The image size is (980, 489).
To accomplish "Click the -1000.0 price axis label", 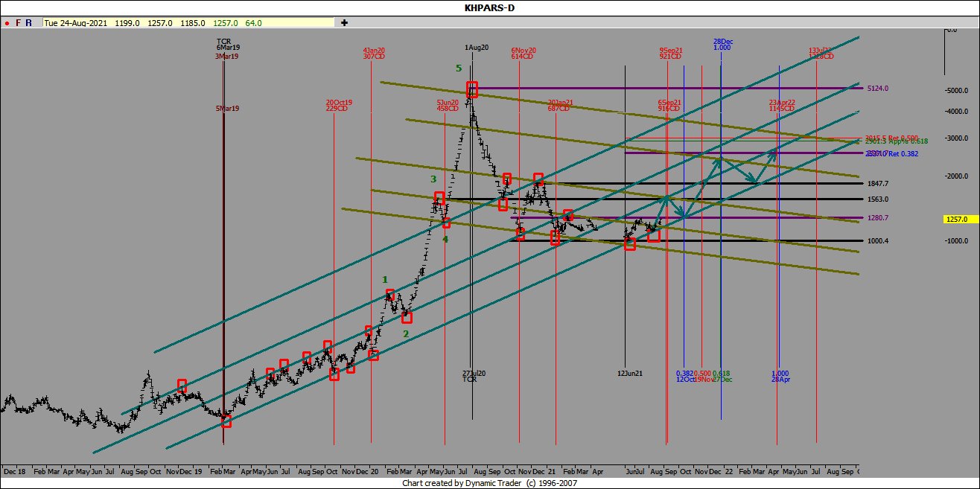I will click(x=955, y=241).
